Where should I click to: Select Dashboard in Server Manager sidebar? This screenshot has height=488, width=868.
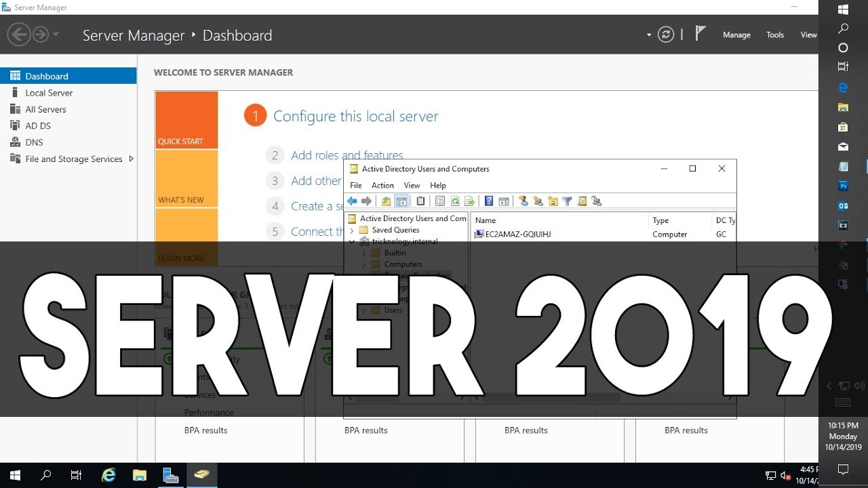68,76
